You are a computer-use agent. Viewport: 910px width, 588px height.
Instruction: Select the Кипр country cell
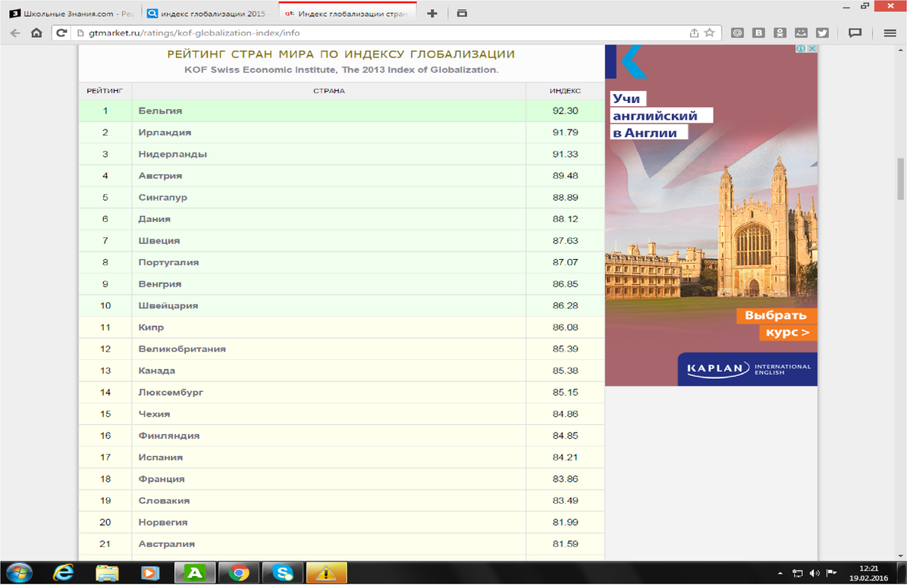328,327
